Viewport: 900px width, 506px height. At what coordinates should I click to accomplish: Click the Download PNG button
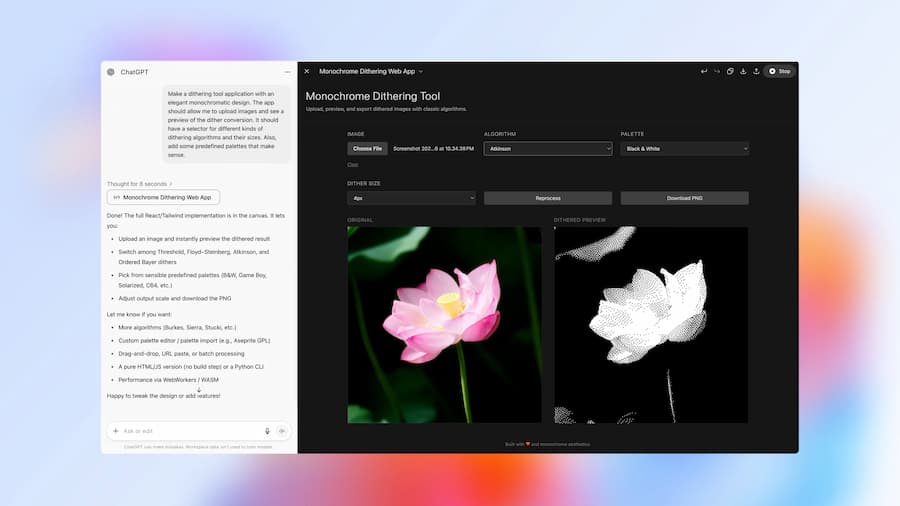click(x=684, y=198)
